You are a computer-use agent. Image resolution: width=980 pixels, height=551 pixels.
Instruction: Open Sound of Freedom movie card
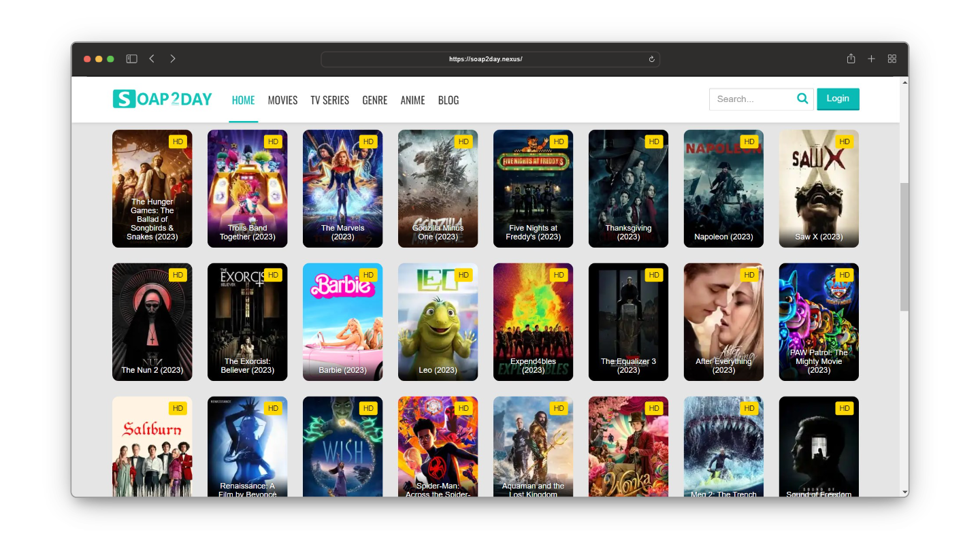(x=819, y=446)
